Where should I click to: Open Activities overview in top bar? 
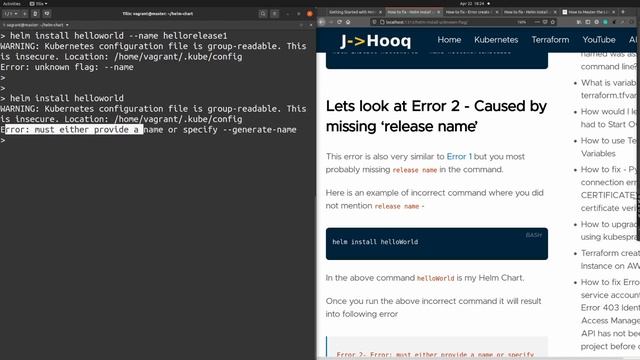pyautogui.click(x=11, y=3)
